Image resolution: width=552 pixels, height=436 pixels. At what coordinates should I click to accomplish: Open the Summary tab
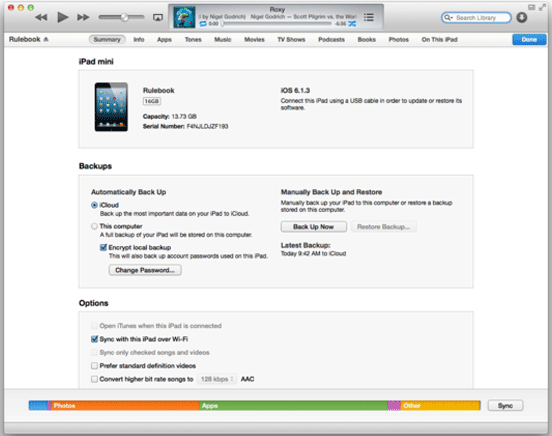pos(107,39)
